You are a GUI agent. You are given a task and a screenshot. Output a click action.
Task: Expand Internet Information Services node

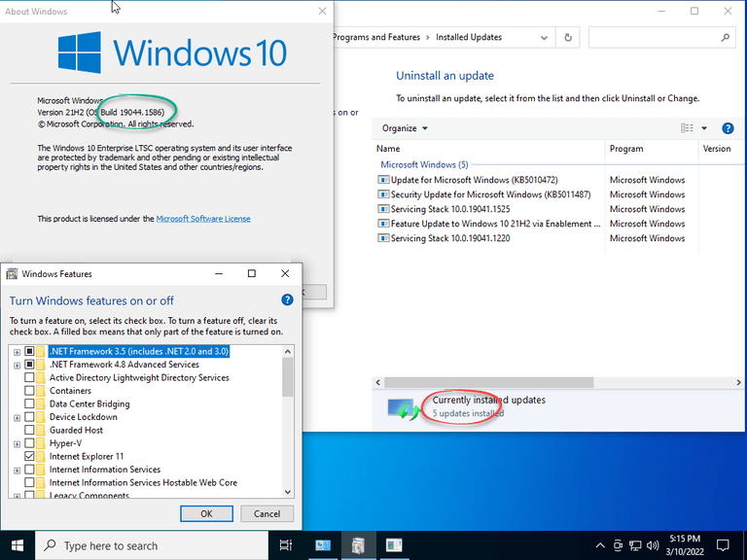(x=17, y=470)
